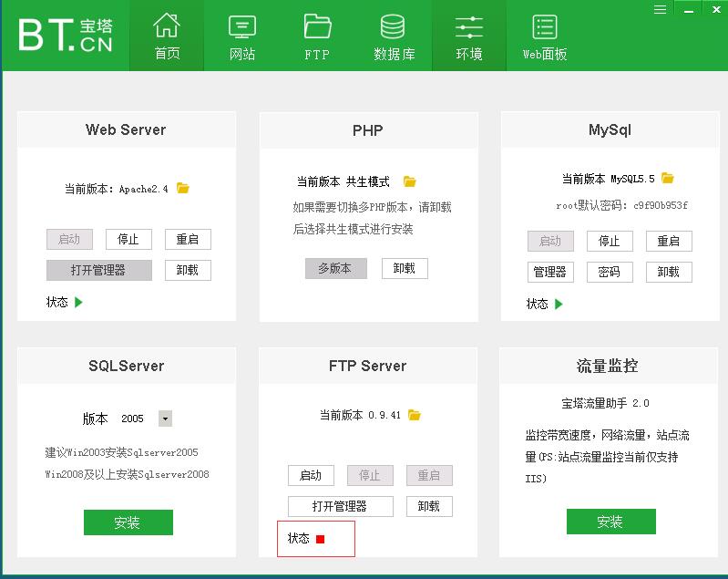Open the FTP Server 0.9.41 folder icon
The width and height of the screenshot is (728, 579).
tap(415, 415)
